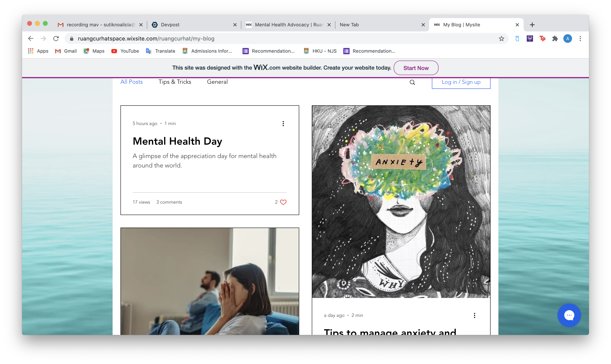Click the Anxiety illustration post thumbnail
The image size is (611, 364).
[x=401, y=202]
